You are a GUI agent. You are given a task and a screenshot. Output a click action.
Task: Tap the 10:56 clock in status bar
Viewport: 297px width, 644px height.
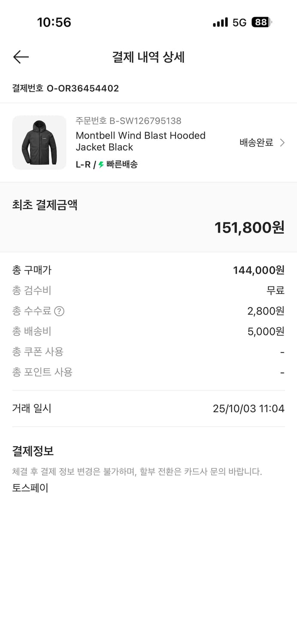[54, 22]
